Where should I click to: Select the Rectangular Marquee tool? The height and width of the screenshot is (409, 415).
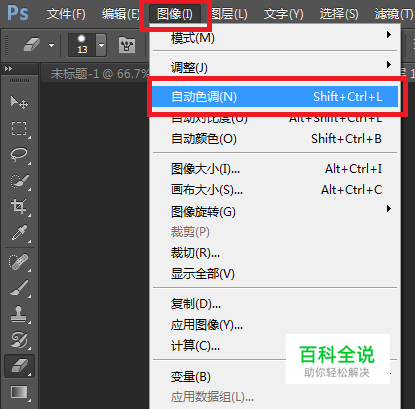tap(19, 128)
